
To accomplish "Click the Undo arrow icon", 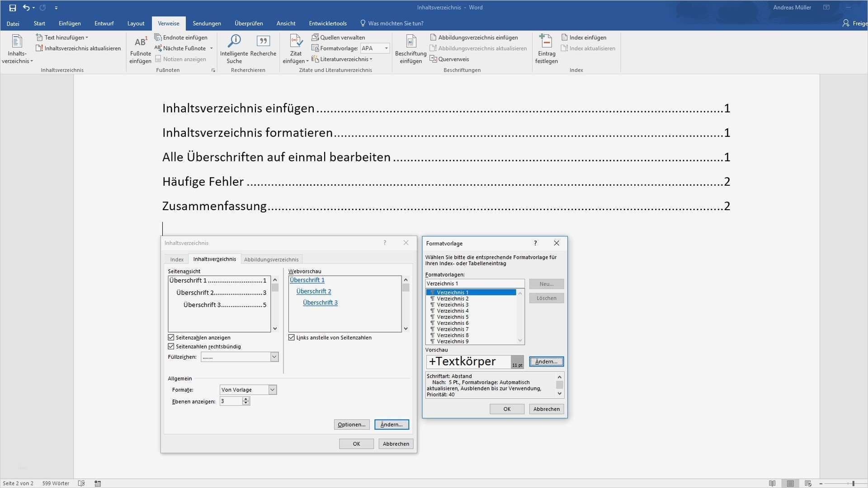I will 26,8.
